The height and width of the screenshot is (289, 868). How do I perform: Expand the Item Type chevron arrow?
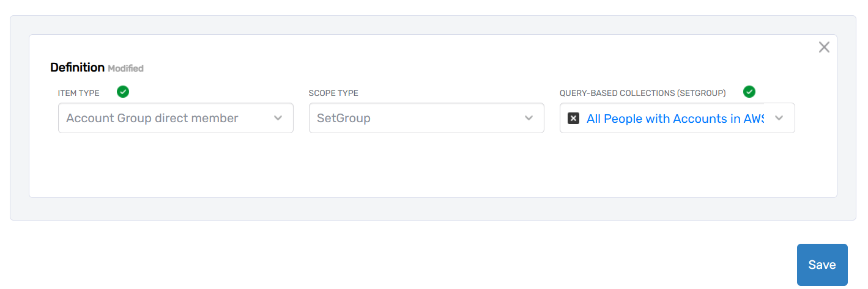point(278,118)
